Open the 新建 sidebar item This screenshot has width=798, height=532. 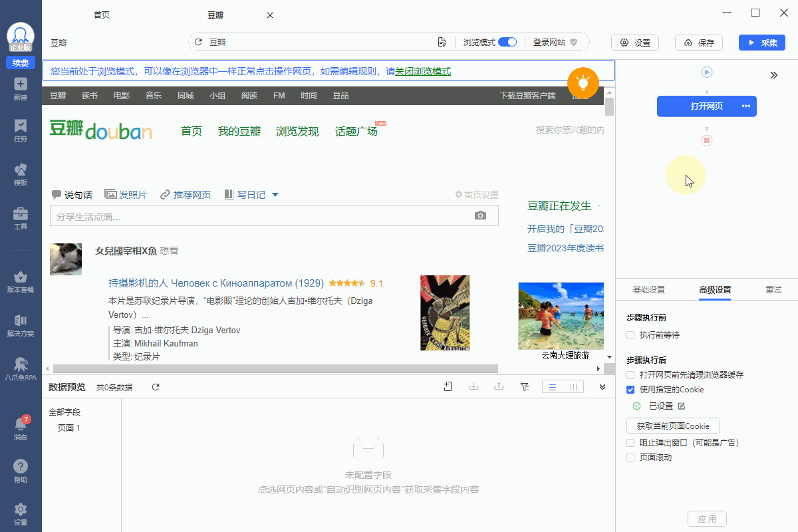[x=21, y=89]
